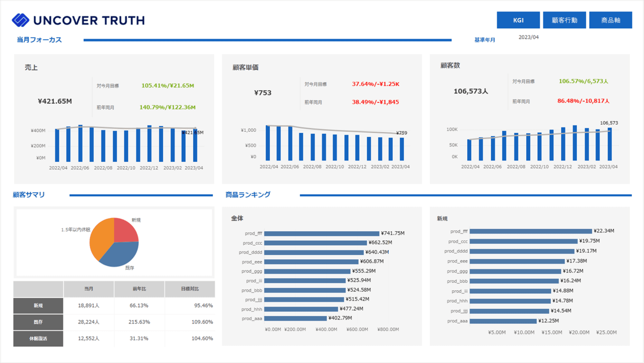Click the ¥515.42M prod_jjj bar

point(304,299)
